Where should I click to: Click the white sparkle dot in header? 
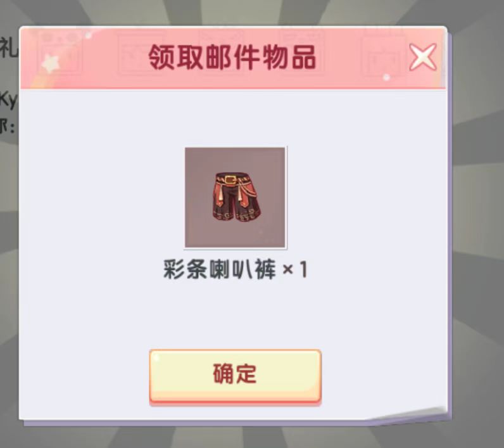(x=386, y=77)
